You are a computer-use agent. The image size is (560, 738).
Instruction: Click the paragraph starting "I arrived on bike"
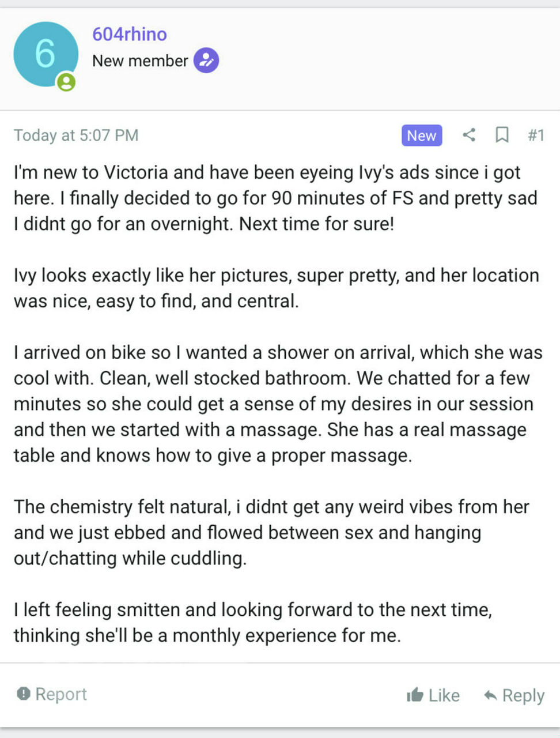(278, 404)
